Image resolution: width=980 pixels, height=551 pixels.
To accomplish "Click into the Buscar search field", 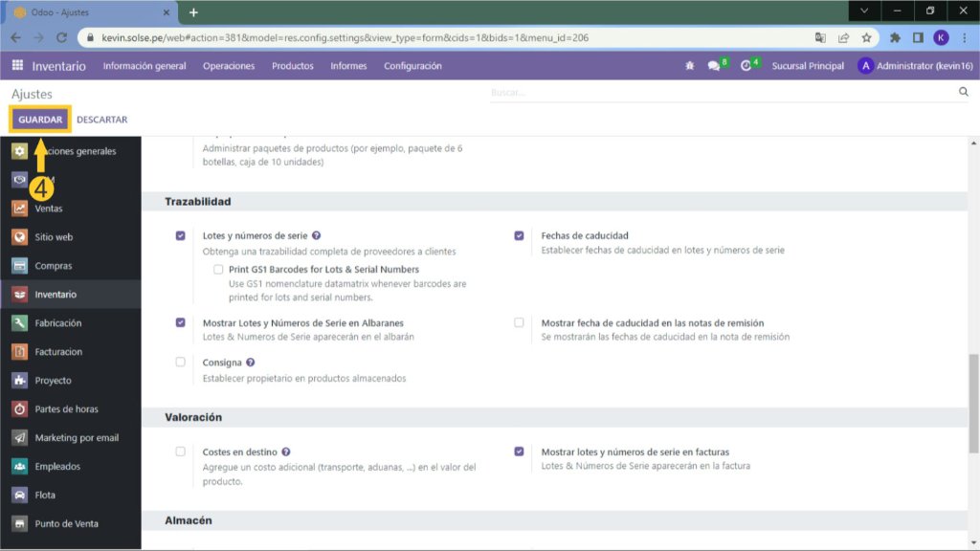I will pyautogui.click(x=718, y=93).
